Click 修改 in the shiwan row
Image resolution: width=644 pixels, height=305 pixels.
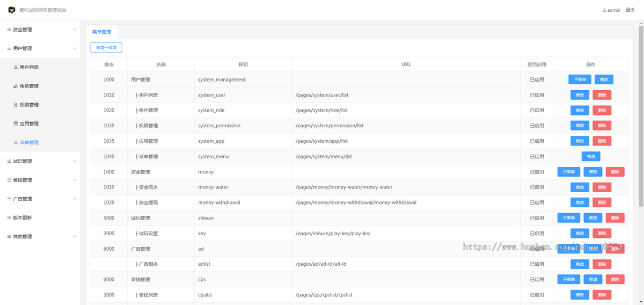tap(593, 218)
